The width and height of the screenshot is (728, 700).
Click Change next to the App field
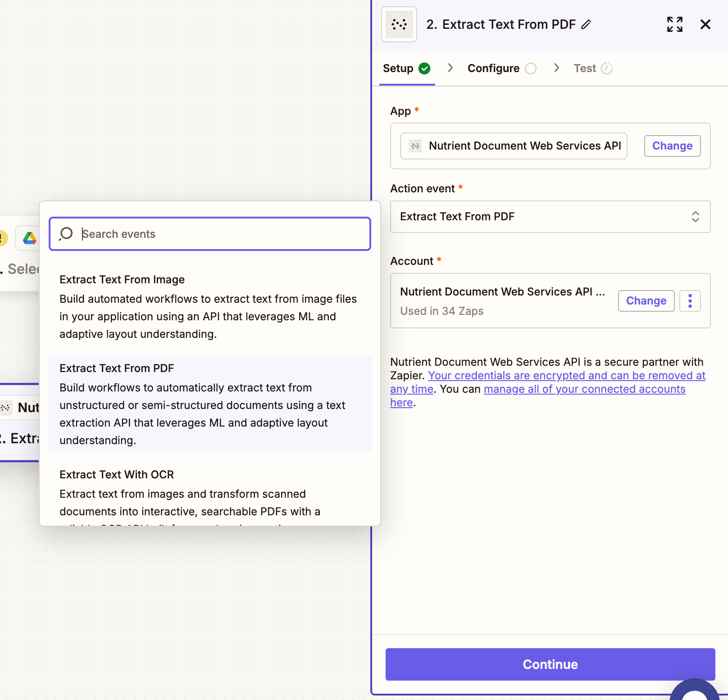point(672,145)
